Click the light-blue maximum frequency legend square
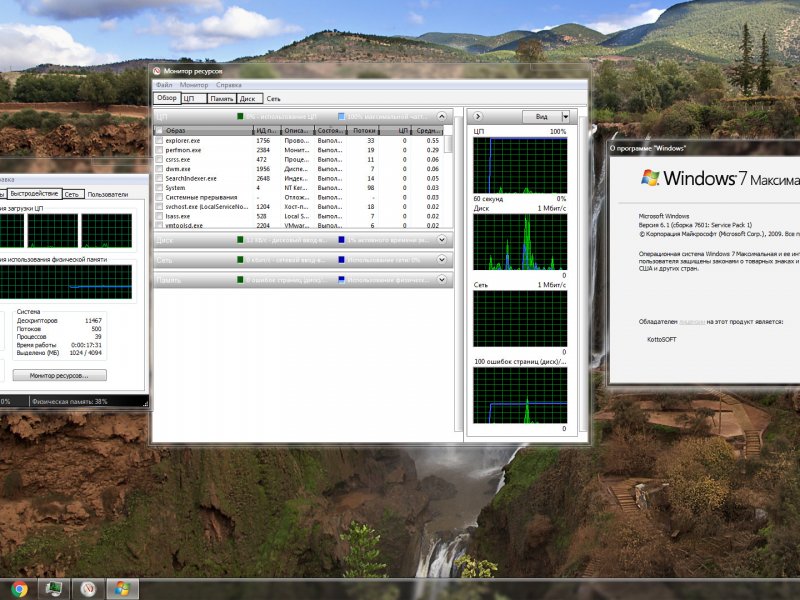This screenshot has height=600, width=800. [341, 116]
